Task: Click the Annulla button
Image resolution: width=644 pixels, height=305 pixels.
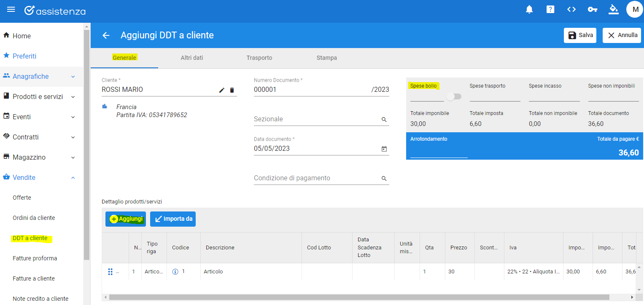Action: click(x=622, y=35)
